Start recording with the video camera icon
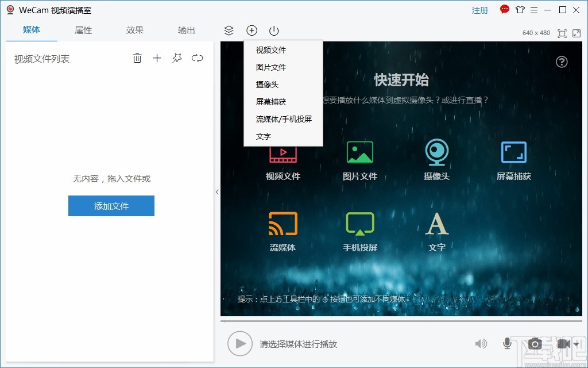Image resolution: width=588 pixels, height=368 pixels. [564, 344]
